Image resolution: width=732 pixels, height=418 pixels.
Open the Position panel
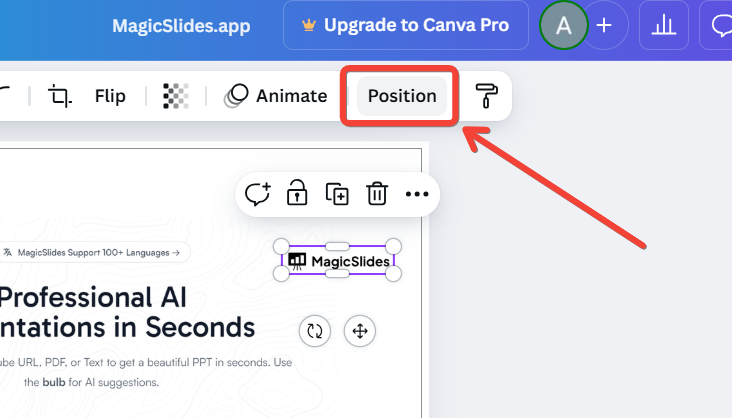402,96
